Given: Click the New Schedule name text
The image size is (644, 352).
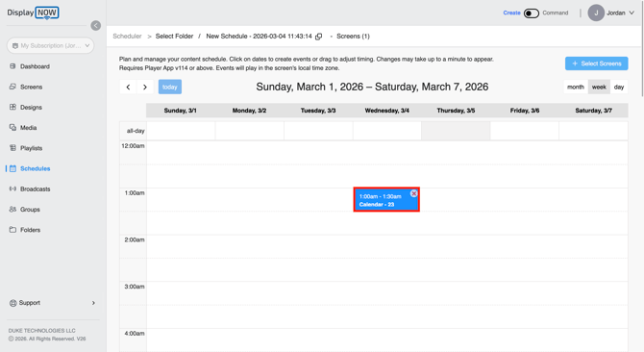Looking at the screenshot, I should point(259,37).
